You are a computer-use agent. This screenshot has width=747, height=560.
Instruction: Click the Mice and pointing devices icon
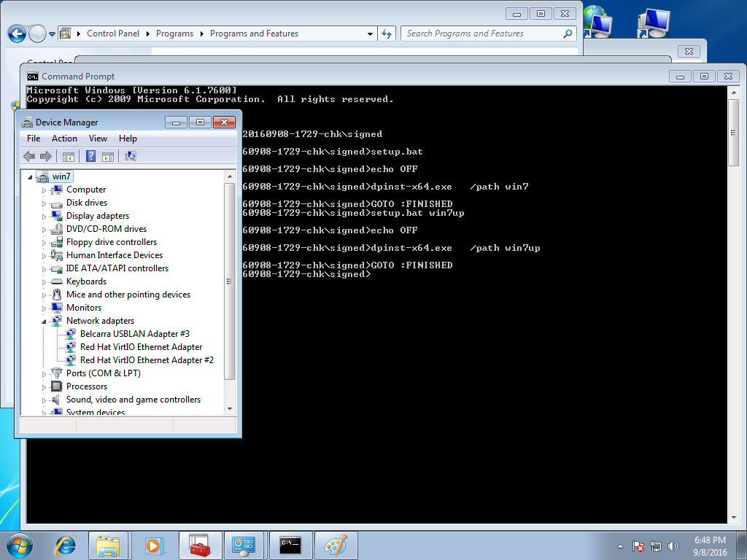point(57,295)
